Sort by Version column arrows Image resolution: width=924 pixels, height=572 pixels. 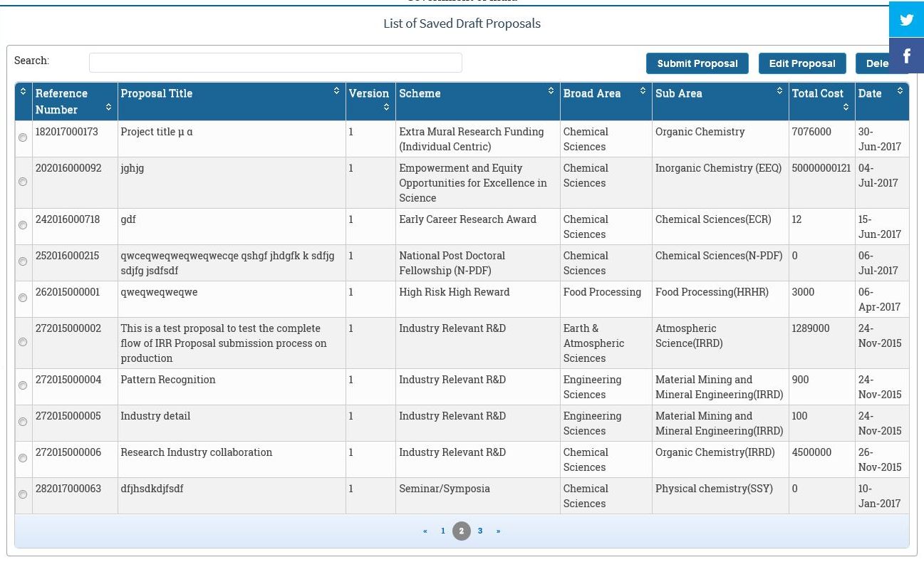coord(386,108)
